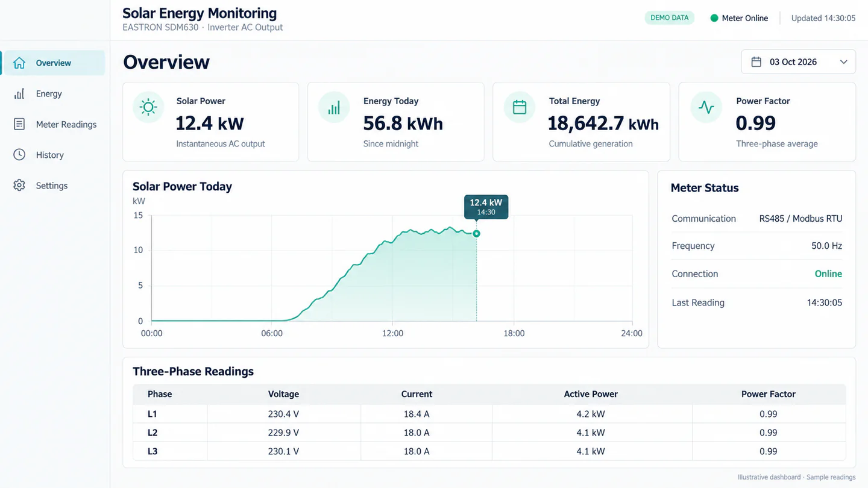Click the bar chart icon on Energy Today card
The height and width of the screenshot is (488, 868).
334,107
